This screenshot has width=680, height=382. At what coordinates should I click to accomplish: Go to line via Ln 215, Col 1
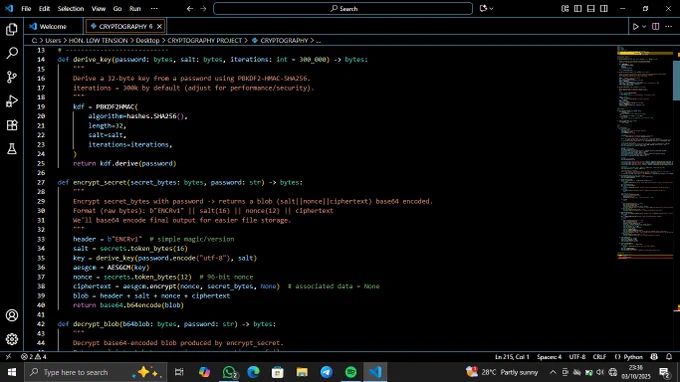click(512, 357)
